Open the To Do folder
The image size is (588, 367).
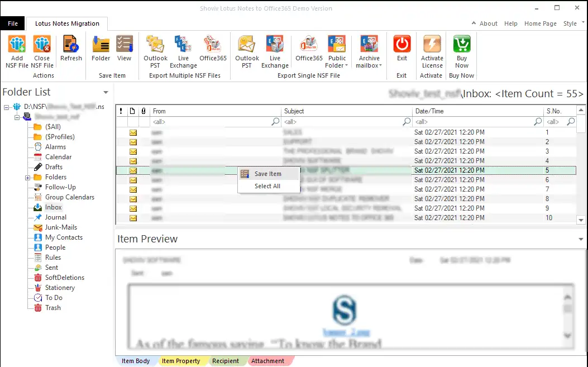54,298
